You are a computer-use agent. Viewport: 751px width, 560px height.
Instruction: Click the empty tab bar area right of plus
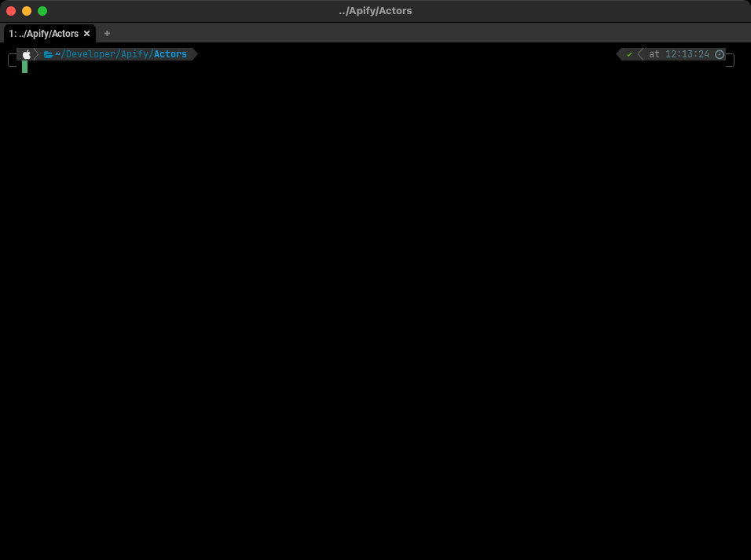click(x=432, y=34)
